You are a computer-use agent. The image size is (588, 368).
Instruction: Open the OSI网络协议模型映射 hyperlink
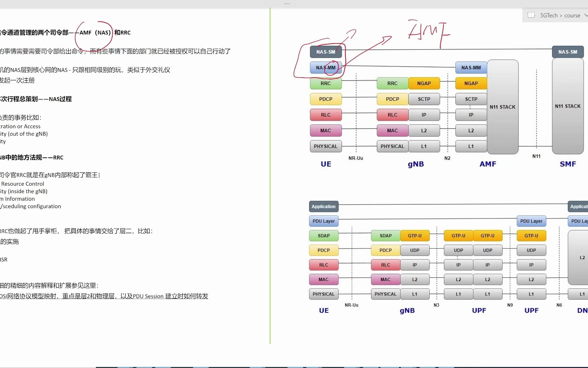click(104, 296)
